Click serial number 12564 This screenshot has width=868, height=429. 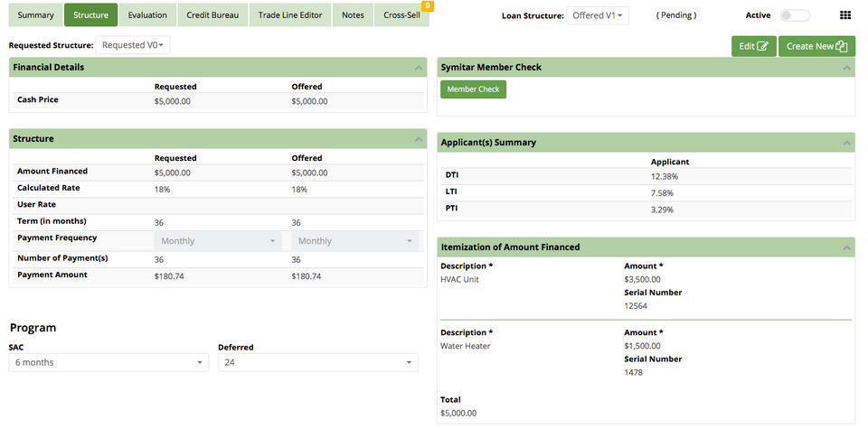click(636, 306)
